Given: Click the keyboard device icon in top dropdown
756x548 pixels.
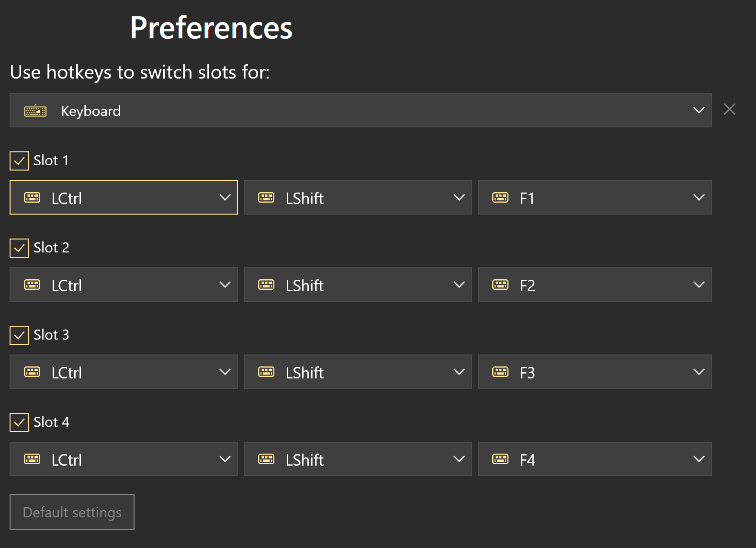Looking at the screenshot, I should pyautogui.click(x=35, y=111).
